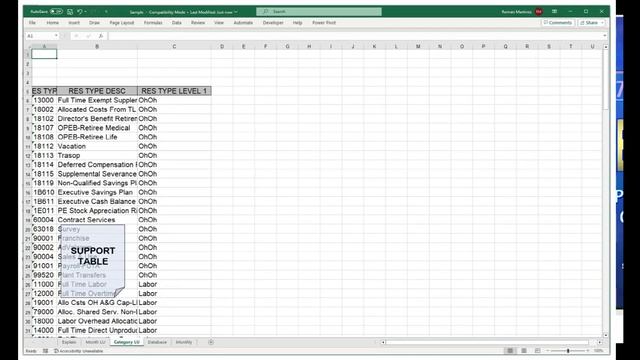Image resolution: width=640 pixels, height=360 pixels.
Task: Click the Share button
Action: pyautogui.click(x=591, y=23)
